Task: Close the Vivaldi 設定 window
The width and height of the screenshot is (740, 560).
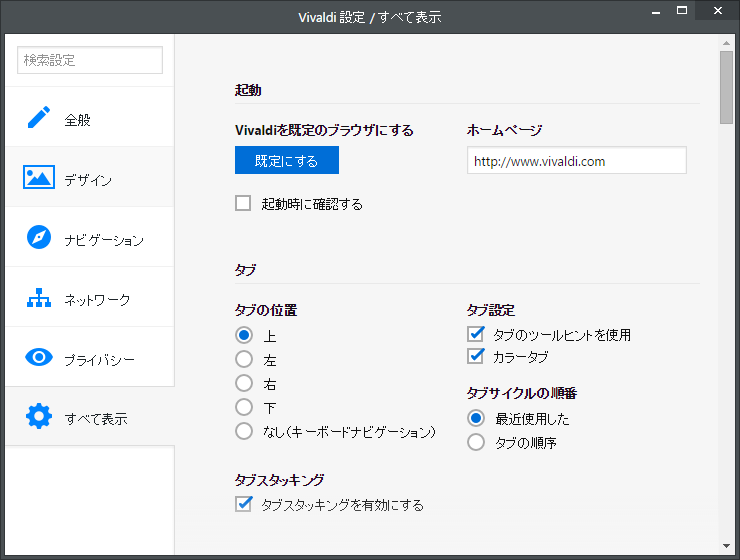Action: click(718, 10)
